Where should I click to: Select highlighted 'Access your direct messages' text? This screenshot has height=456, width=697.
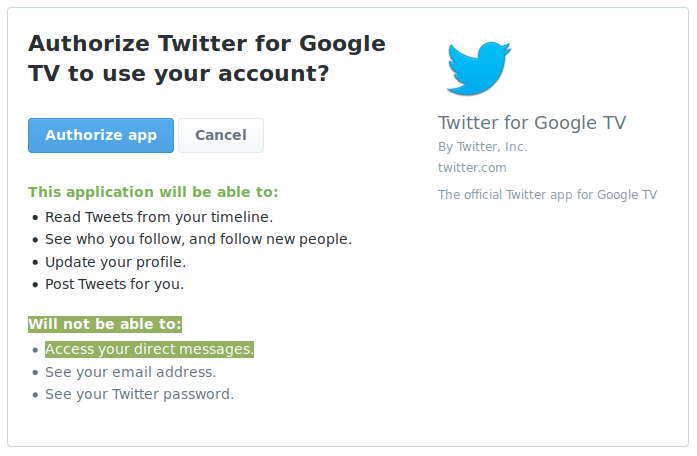(149, 349)
